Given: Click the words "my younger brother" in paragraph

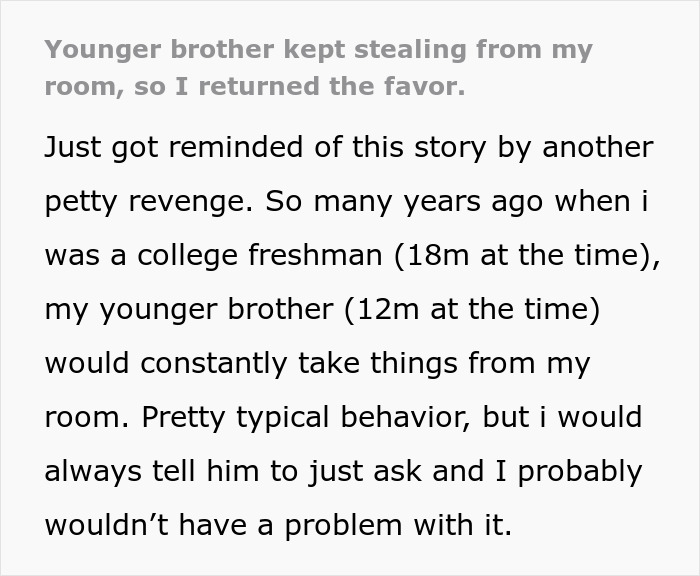Looking at the screenshot, I should [189, 310].
